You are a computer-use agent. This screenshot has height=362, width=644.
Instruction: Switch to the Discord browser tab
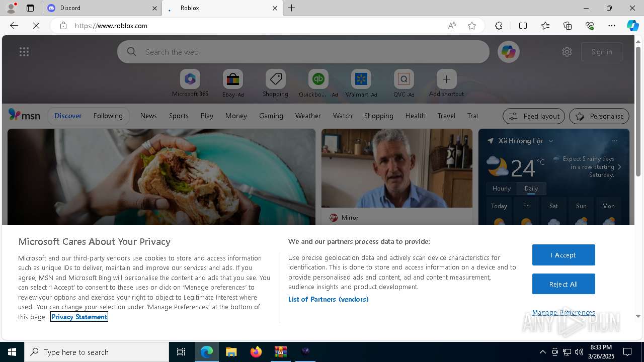tap(102, 8)
